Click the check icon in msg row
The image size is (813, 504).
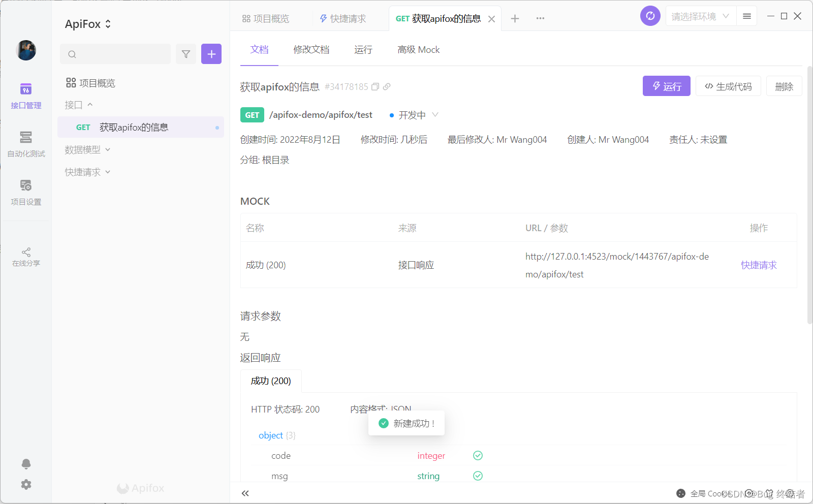click(478, 476)
